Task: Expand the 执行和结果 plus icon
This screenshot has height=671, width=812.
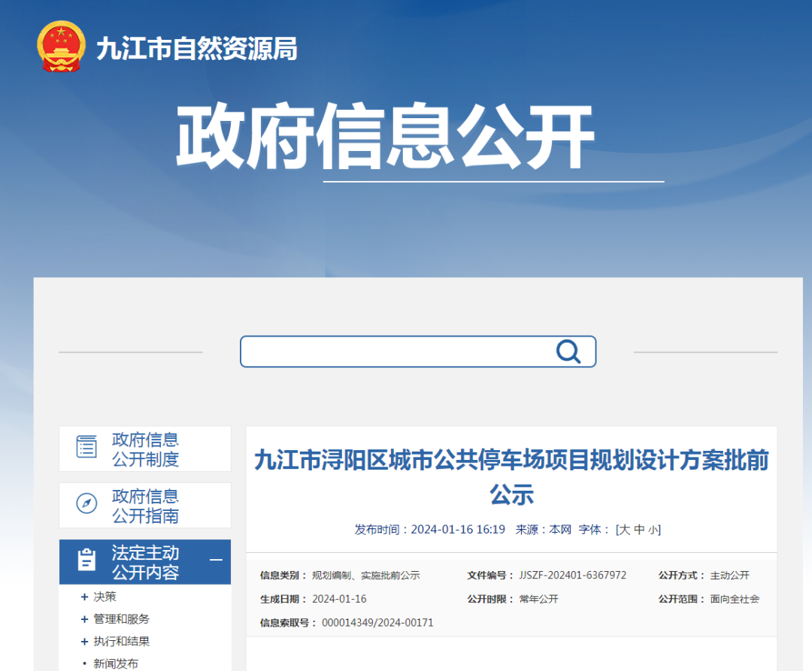Action: (x=84, y=642)
